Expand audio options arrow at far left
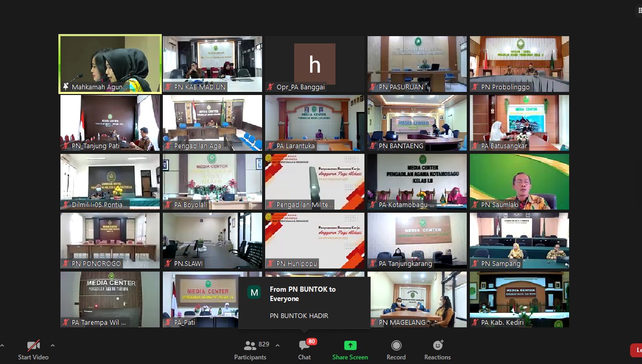Image resolution: width=642 pixels, height=364 pixels. click(x=2, y=345)
